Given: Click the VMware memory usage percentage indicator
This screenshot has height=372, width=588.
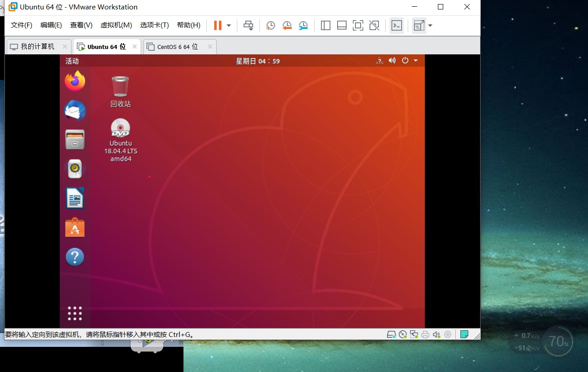Looking at the screenshot, I should click(x=558, y=341).
